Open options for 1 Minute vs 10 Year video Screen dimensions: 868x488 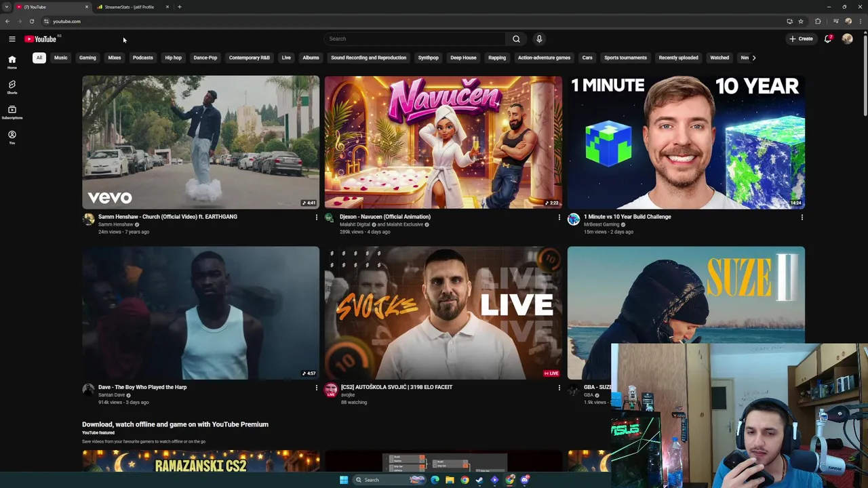(802, 218)
